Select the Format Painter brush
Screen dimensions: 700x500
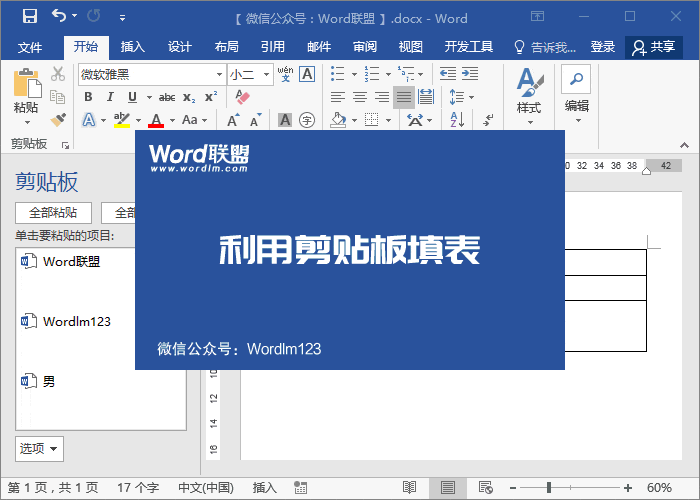click(x=58, y=120)
